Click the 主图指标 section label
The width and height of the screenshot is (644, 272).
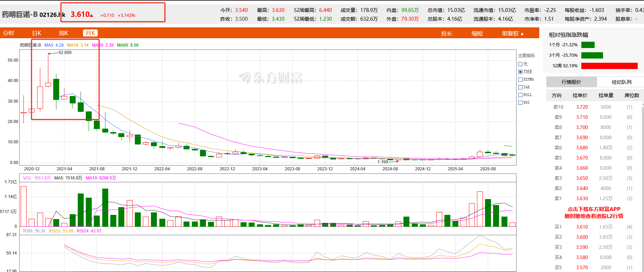pos(527,56)
